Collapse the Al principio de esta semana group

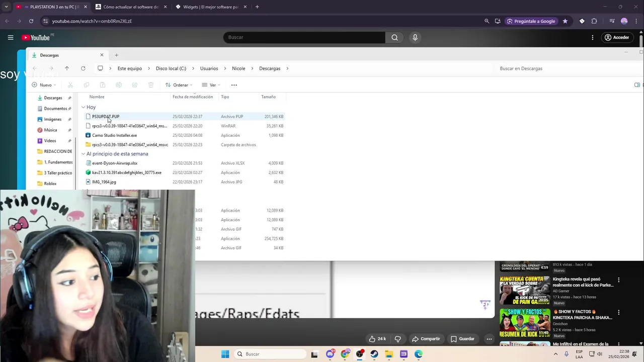(84, 154)
